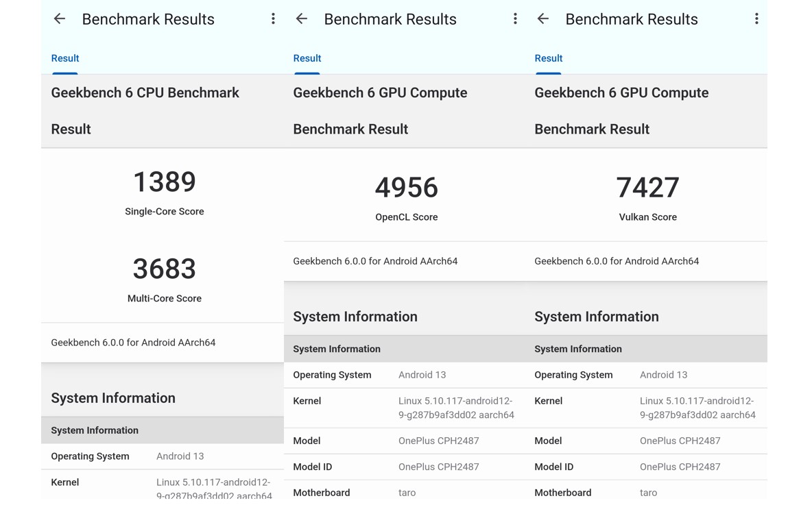Viewport: 812px width, 505px height.
Task: Click gray System Information row in Vulkan panel
Action: [x=646, y=349]
